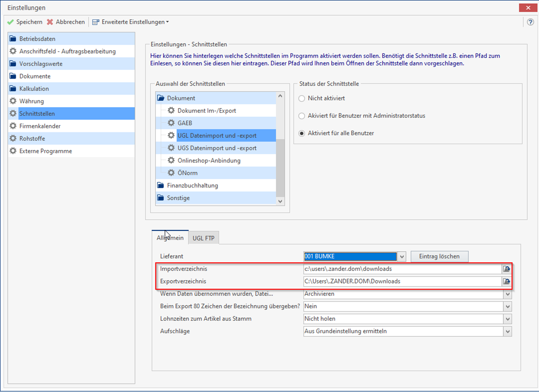This screenshot has height=392, width=539.
Task: Select the Nicht aktiviert radio option
Action: [301, 99]
